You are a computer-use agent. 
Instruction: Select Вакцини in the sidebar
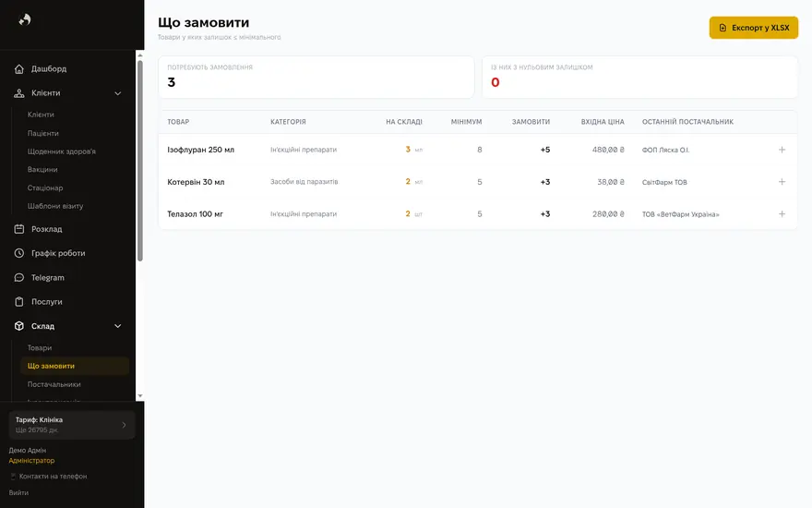tap(42, 170)
